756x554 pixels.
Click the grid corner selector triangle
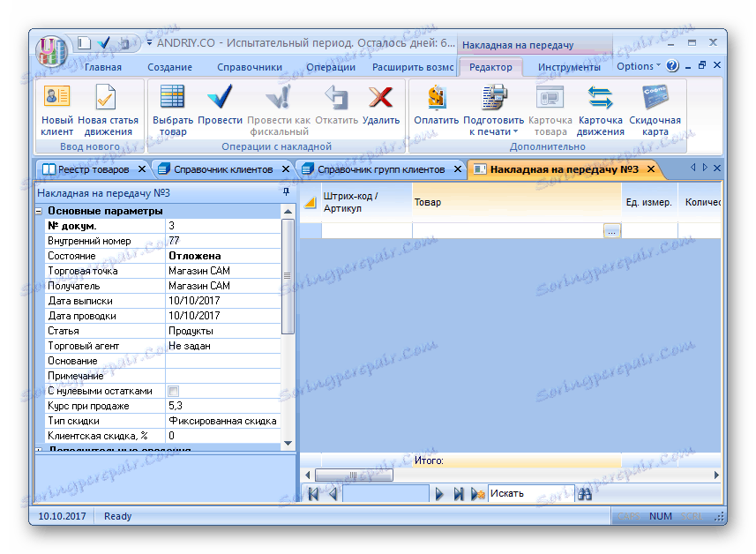[310, 203]
